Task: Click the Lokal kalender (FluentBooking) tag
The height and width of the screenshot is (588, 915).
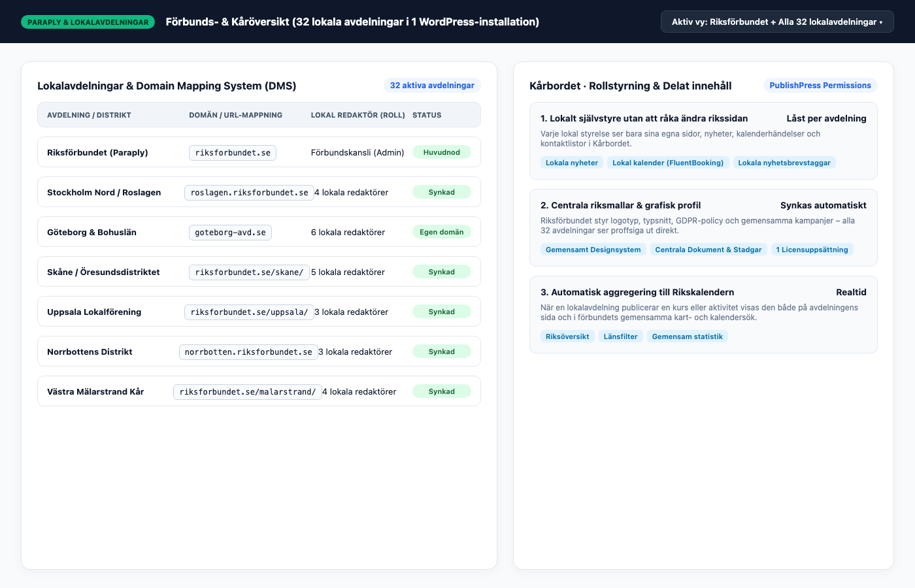Action: (x=668, y=163)
